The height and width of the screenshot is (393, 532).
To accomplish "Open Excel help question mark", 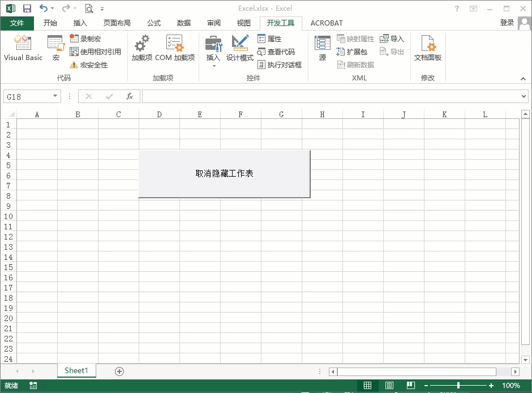I will pyautogui.click(x=457, y=8).
